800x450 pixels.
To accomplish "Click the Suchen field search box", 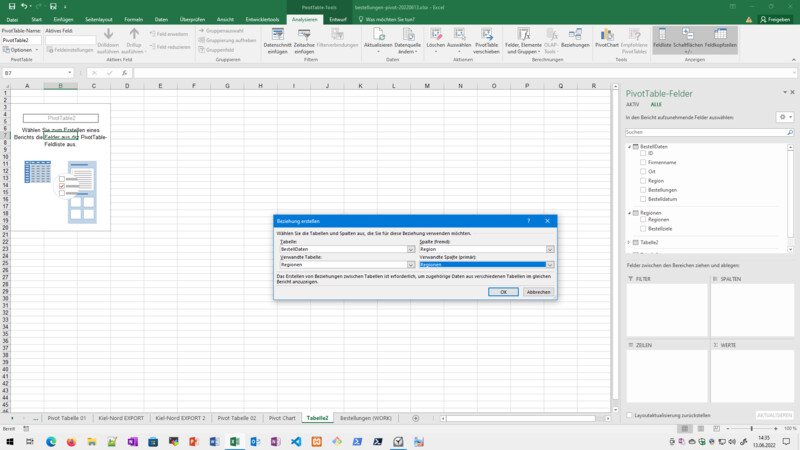I will (x=706, y=132).
